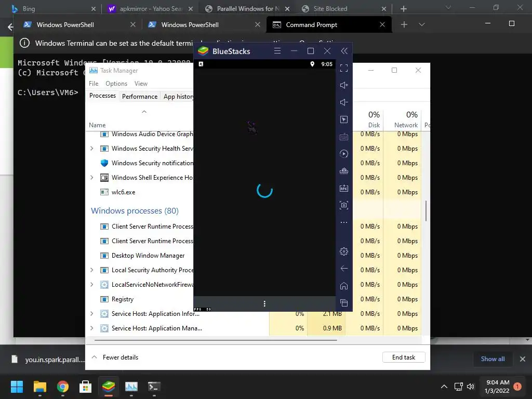Open a new browser tab with plus

click(x=403, y=8)
